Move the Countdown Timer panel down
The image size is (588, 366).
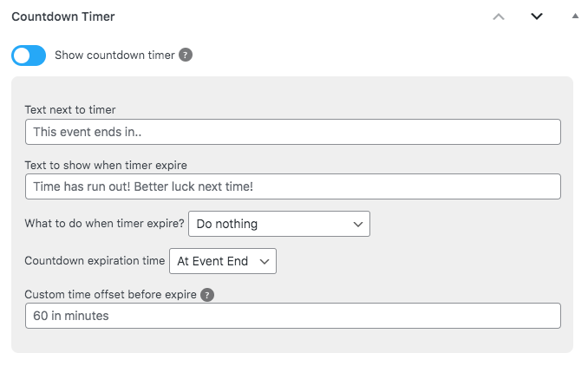pos(537,16)
